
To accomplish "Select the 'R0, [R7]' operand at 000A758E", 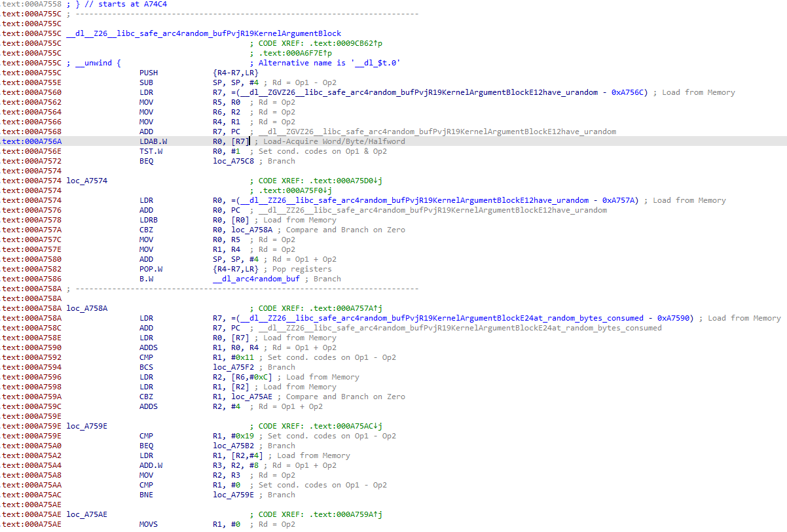I will [231, 338].
